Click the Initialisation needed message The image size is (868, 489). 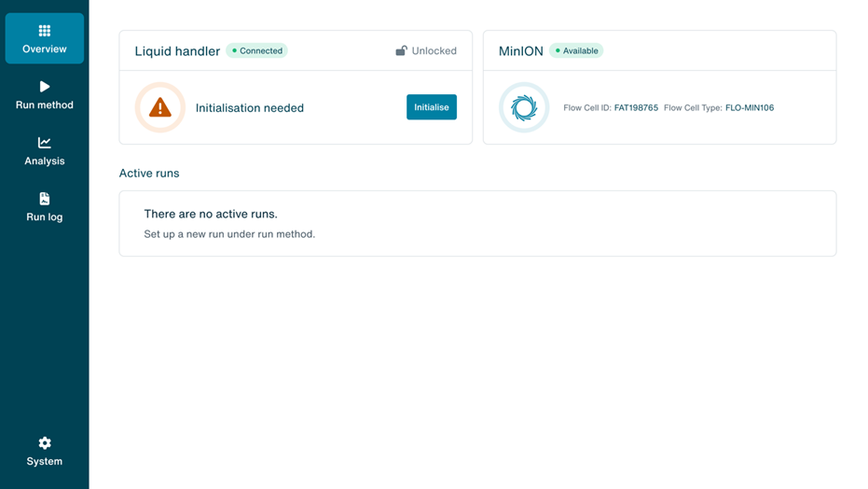(250, 108)
